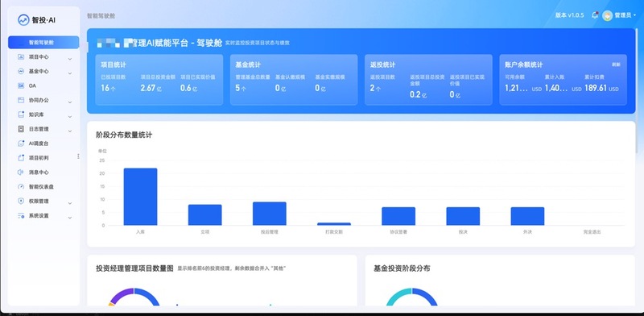The image size is (644, 316).
Task: Click the 智能驾驶舱 breadcrumb link
Action: [x=101, y=16]
